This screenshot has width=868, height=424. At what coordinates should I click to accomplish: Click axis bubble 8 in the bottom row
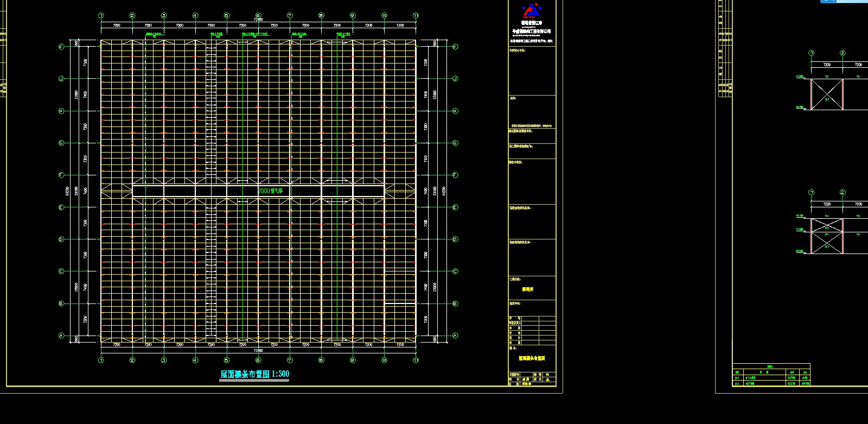coord(321,360)
